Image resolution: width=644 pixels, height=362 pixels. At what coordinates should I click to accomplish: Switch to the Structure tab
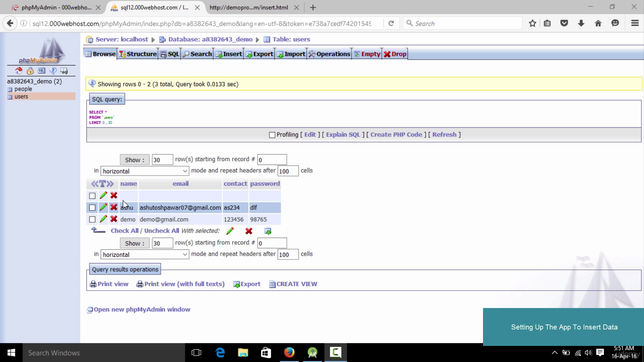click(138, 54)
